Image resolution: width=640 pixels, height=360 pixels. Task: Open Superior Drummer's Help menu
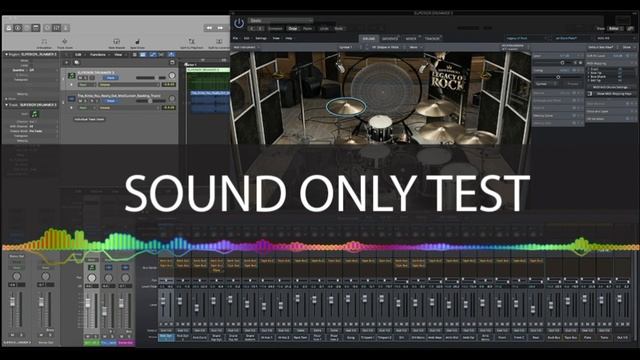tap(289, 38)
